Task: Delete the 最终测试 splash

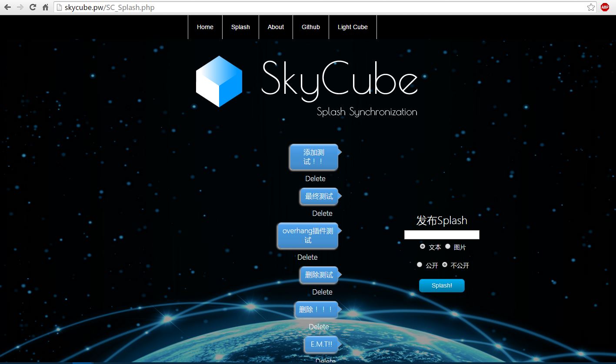Action: pyautogui.click(x=322, y=213)
